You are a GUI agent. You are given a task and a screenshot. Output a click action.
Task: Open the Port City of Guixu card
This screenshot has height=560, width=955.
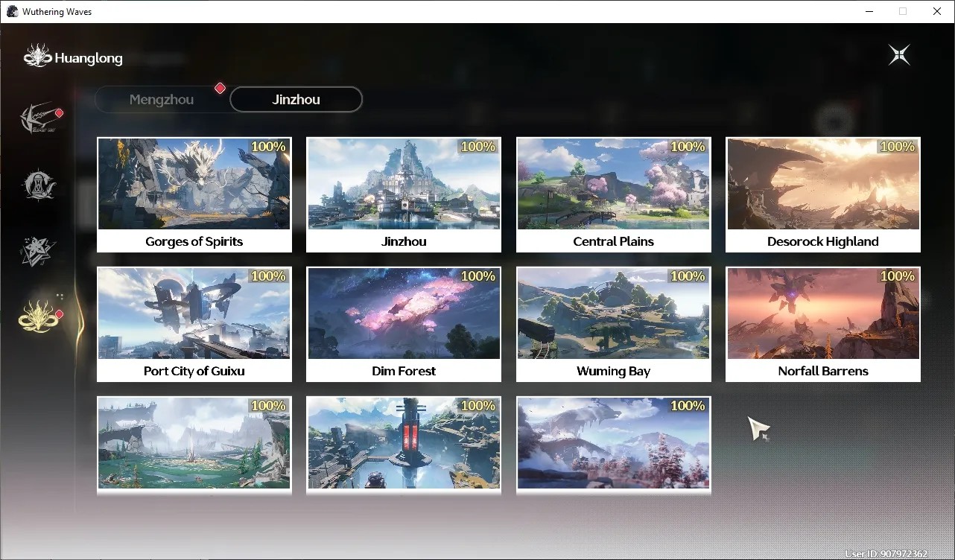(x=194, y=325)
